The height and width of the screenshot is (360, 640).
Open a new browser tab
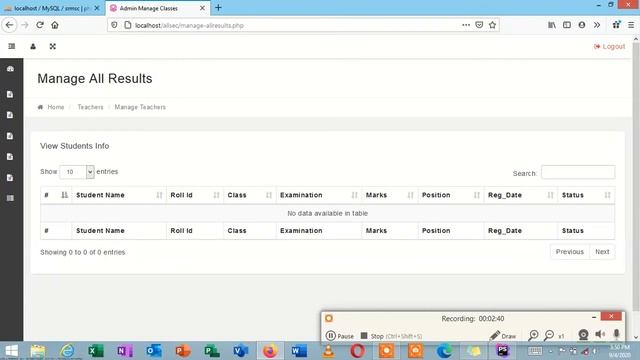click(x=218, y=8)
